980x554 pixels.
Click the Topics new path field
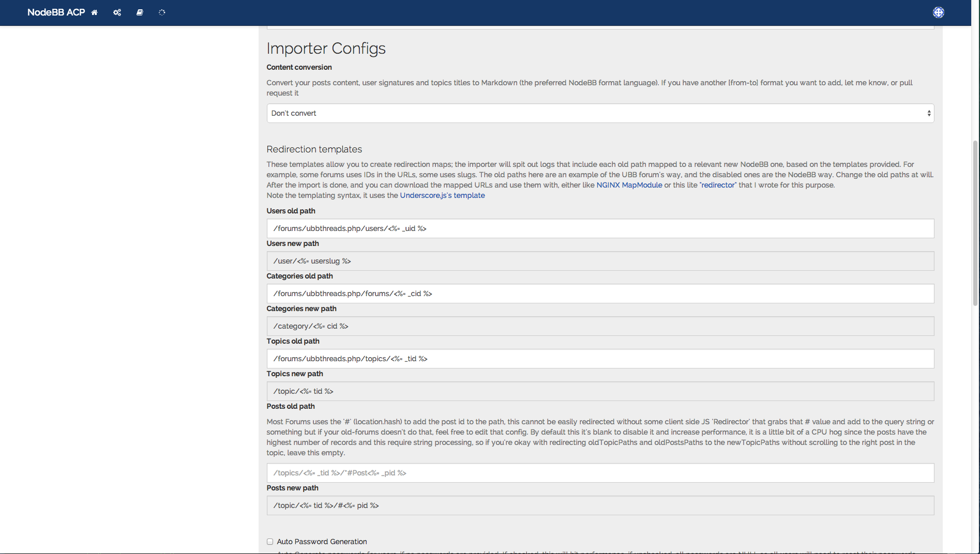pyautogui.click(x=600, y=391)
